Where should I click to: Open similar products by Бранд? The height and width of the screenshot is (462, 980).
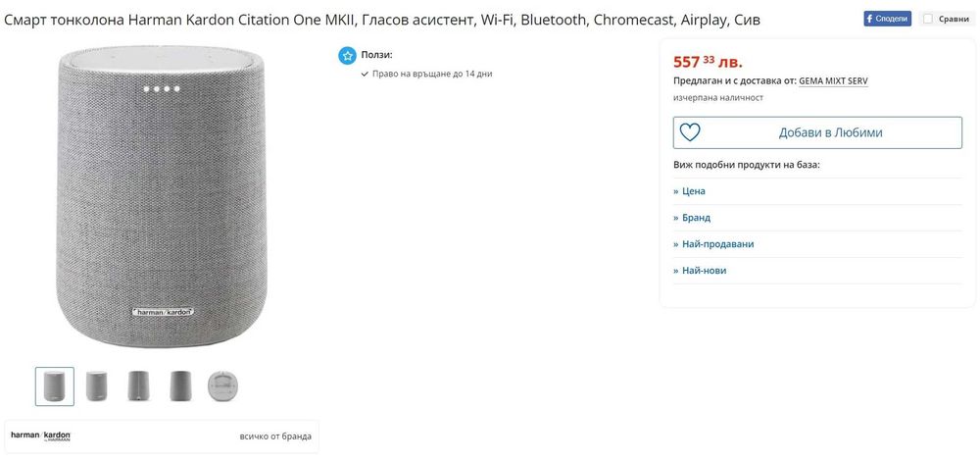click(x=695, y=218)
